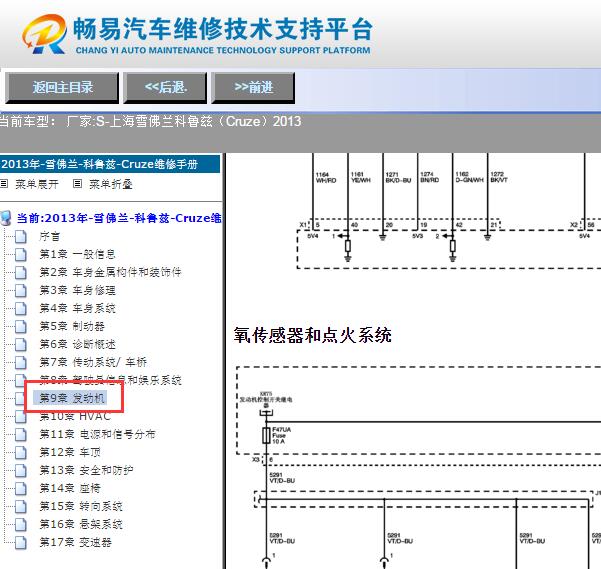Click the 返回主目录 button
Image resolution: width=601 pixels, height=569 pixels.
point(62,87)
